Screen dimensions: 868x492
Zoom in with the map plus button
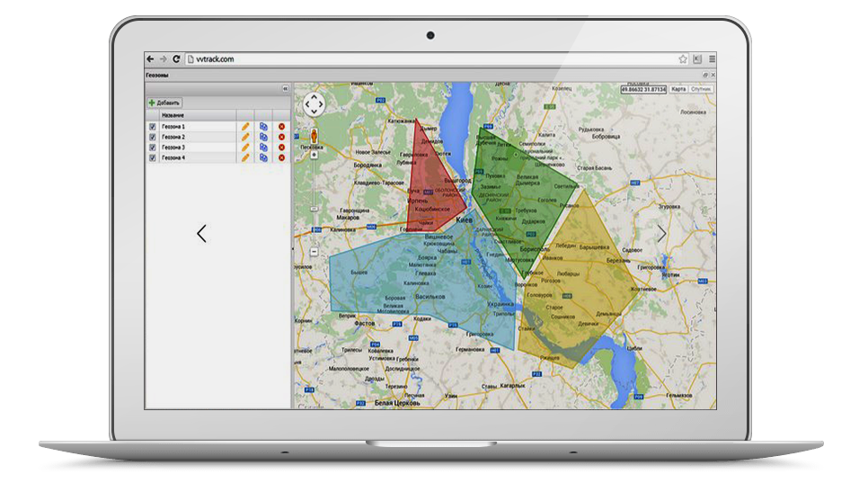pos(314,154)
